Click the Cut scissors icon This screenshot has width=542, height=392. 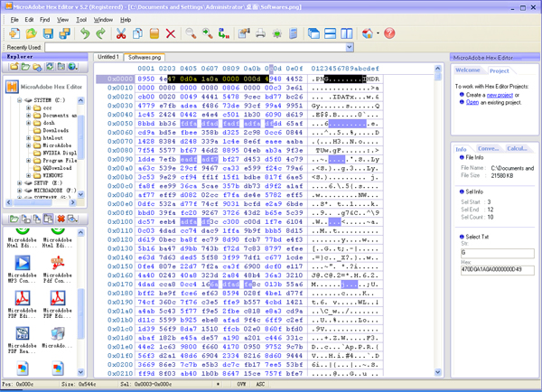coord(121,33)
